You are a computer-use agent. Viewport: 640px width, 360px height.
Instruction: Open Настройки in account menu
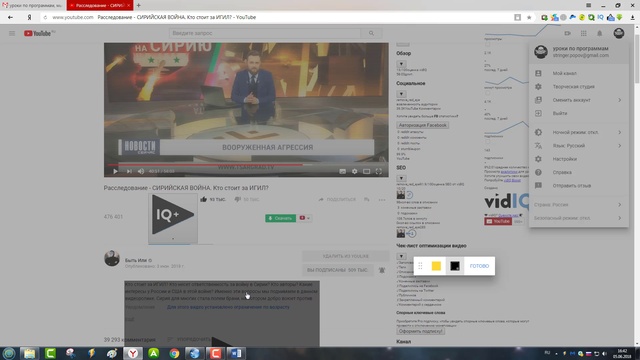[579, 159]
